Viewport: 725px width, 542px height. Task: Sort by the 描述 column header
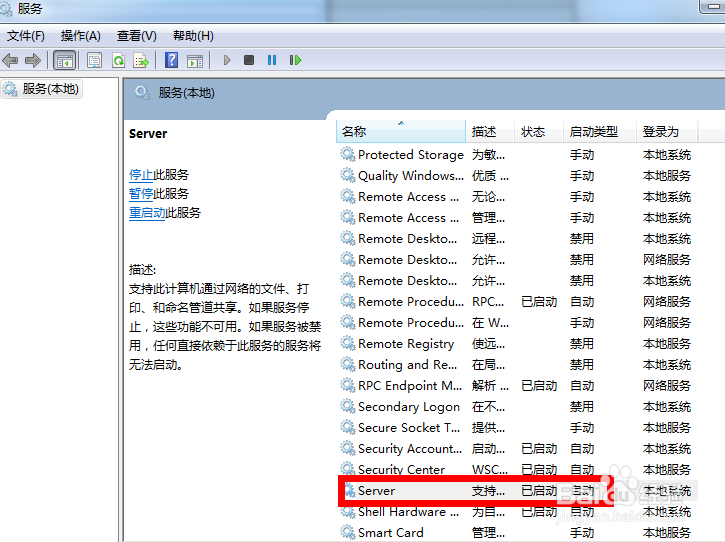pos(490,131)
